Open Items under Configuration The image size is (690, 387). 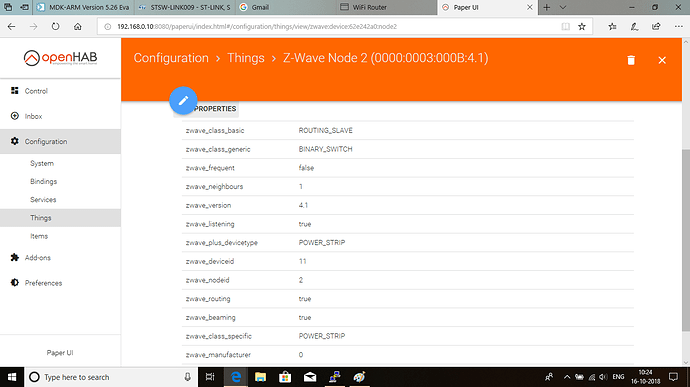(x=39, y=236)
